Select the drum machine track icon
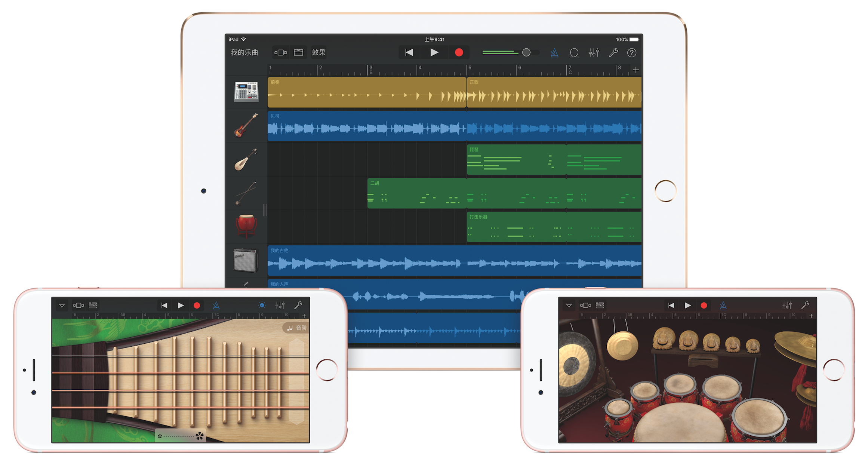The image size is (868, 454). point(246,92)
